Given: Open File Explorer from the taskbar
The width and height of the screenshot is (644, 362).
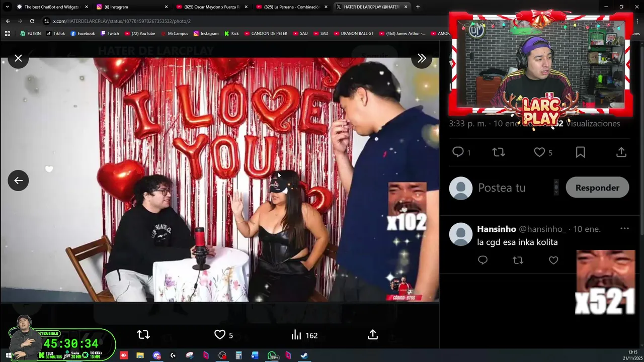Looking at the screenshot, I should click(x=140, y=355).
